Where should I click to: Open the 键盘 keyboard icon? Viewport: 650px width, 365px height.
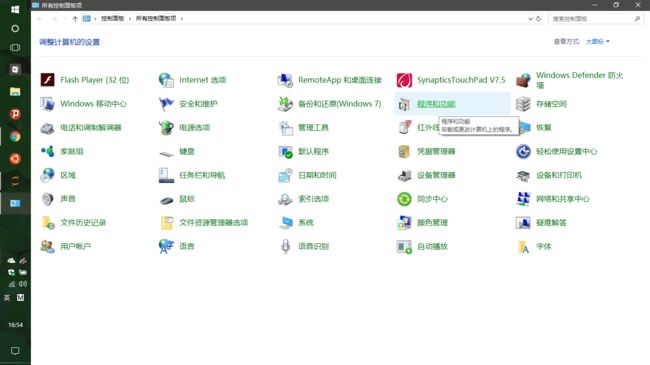(x=166, y=153)
